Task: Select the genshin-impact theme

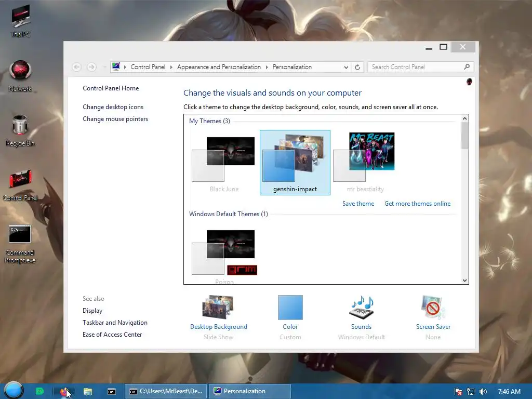Action: 295,163
